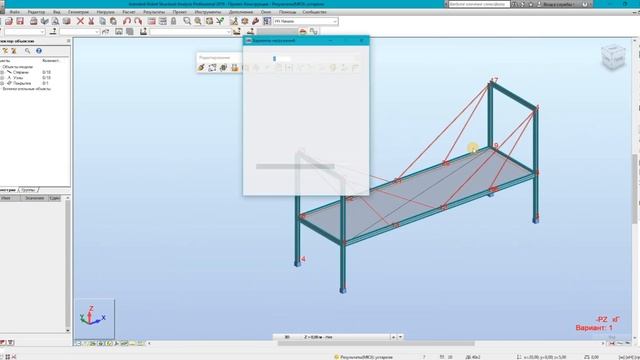Screen dimensions: 640x360
Task: Click the load case selection icon
Action: [143, 31]
